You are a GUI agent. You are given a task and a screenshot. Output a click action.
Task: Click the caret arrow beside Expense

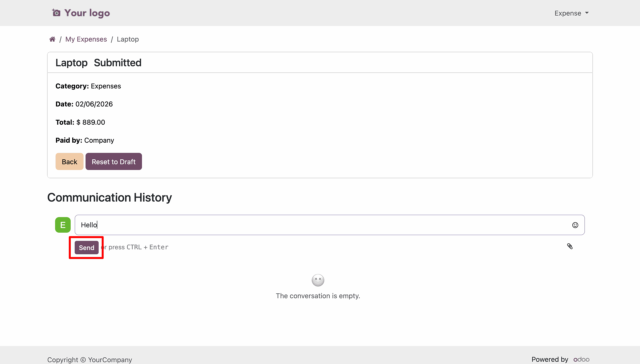click(x=587, y=13)
